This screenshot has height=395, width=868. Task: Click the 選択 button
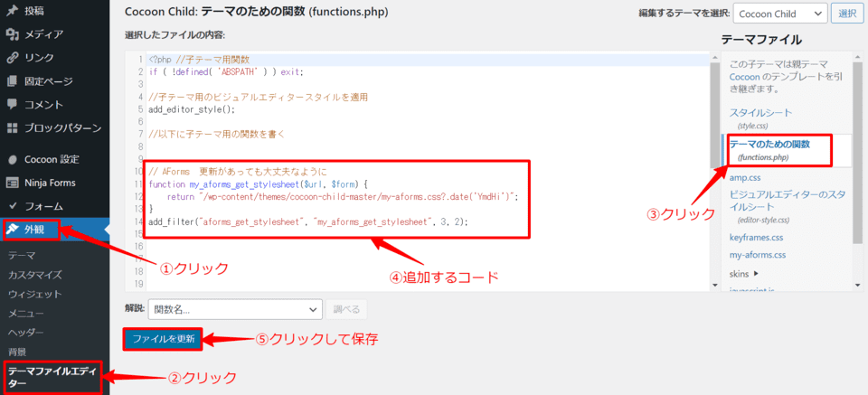(x=847, y=14)
